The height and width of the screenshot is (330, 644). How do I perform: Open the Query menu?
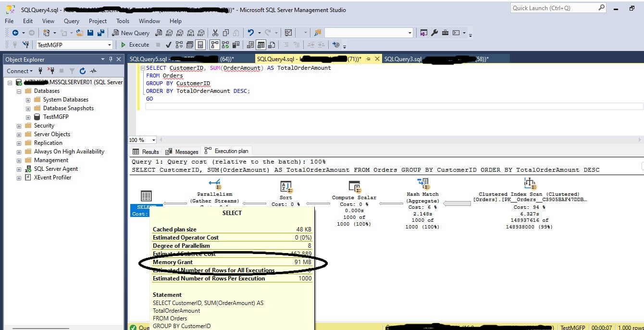(x=71, y=21)
